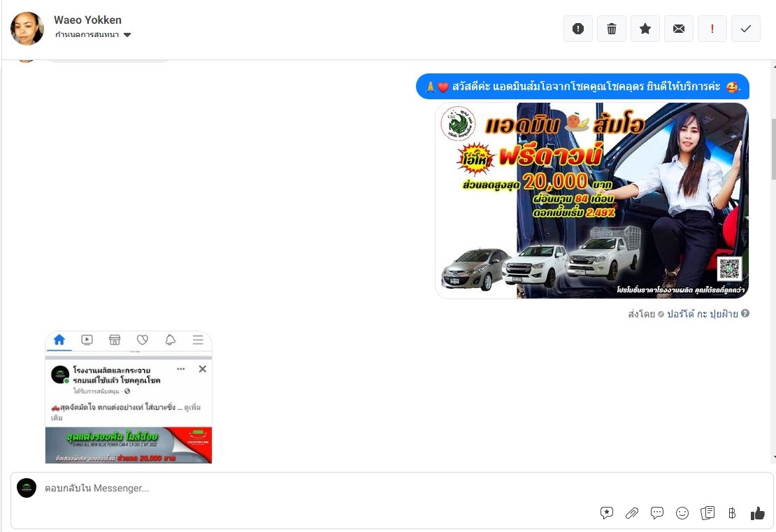Mark conversation as spam with octagon icon
The width and height of the screenshot is (776, 532).
click(x=578, y=29)
